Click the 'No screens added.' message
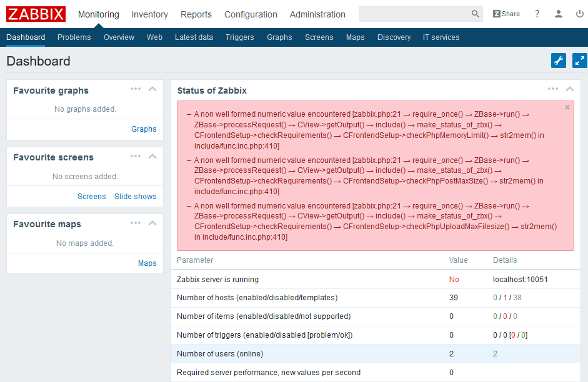The image size is (588, 382). coord(85,177)
